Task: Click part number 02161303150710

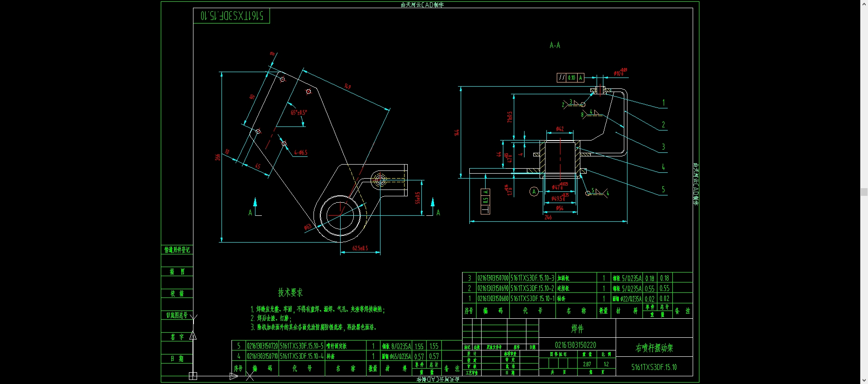Action: tap(262, 356)
